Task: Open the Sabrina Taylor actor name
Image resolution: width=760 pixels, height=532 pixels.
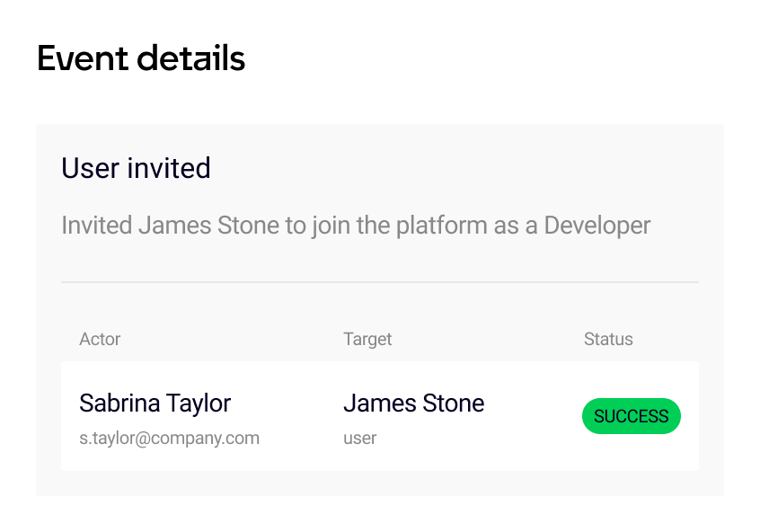Action: pos(155,403)
